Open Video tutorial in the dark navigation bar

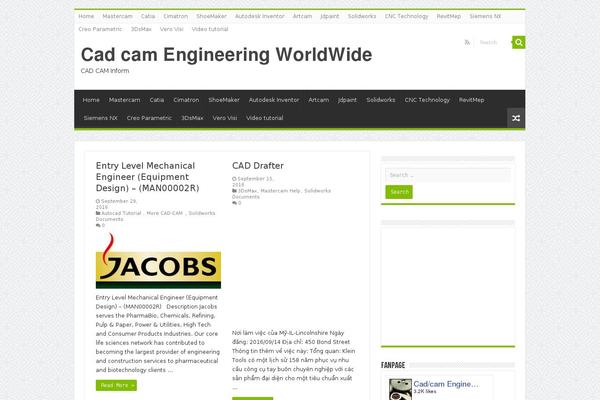[x=264, y=118]
